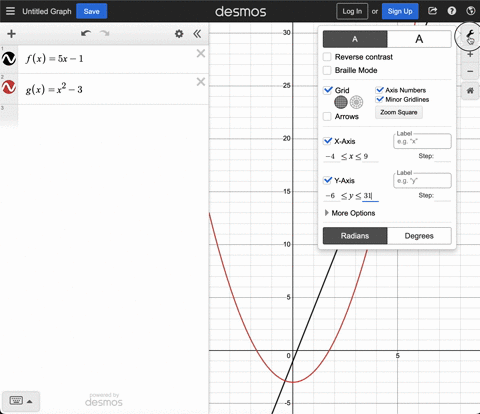Enable Reverse contrast checkbox
480x414 pixels.
pos(327,57)
